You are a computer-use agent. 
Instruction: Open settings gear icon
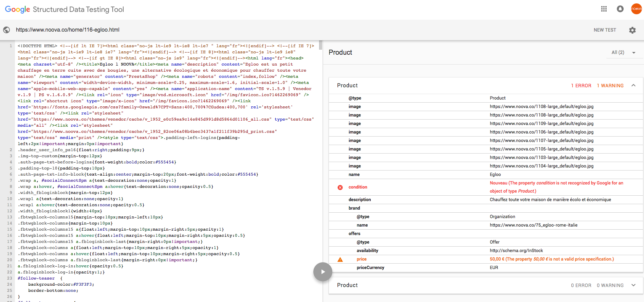click(632, 30)
